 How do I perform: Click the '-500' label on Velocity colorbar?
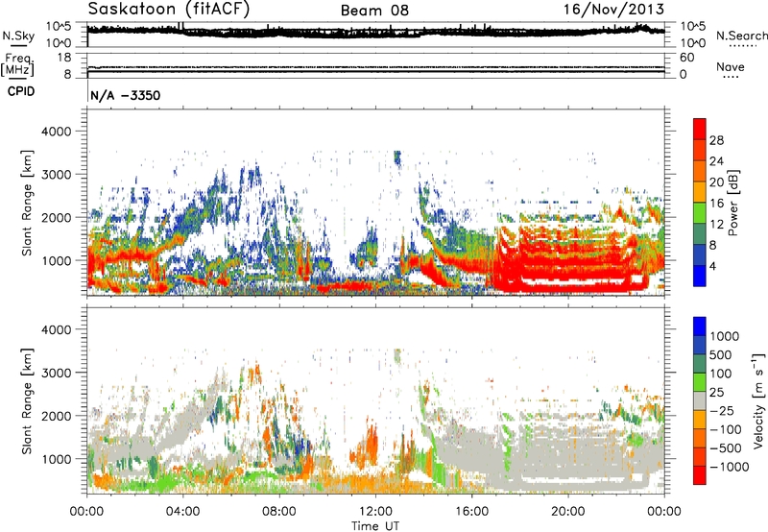point(726,448)
